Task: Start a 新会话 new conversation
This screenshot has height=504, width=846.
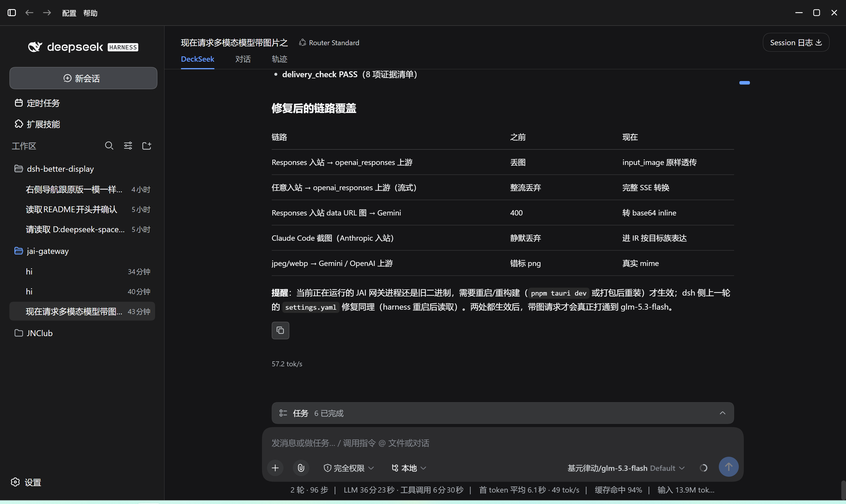Action: [83, 78]
